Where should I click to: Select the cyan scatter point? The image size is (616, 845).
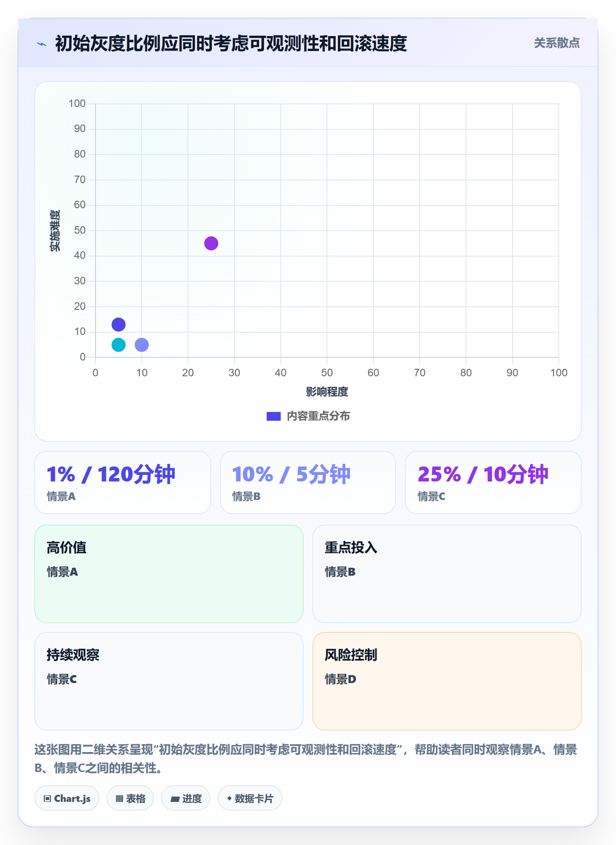[x=118, y=345]
